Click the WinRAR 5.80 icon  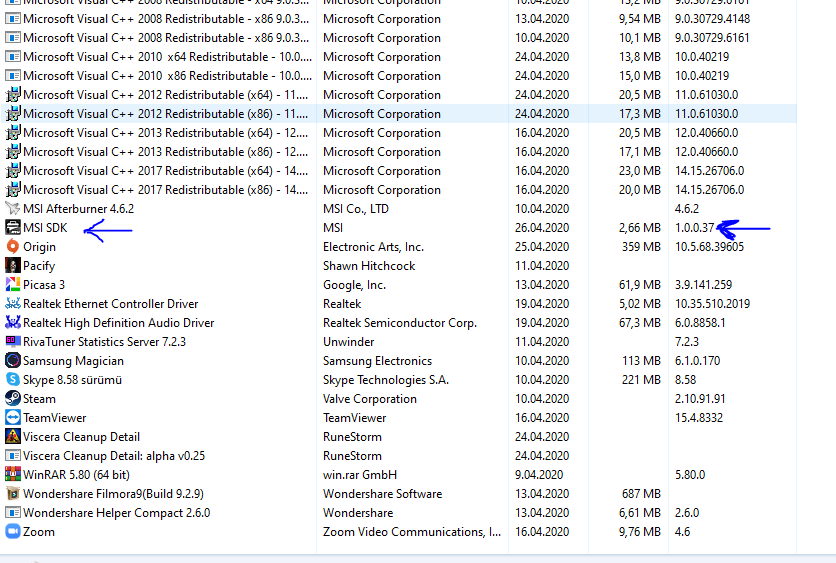click(x=13, y=474)
